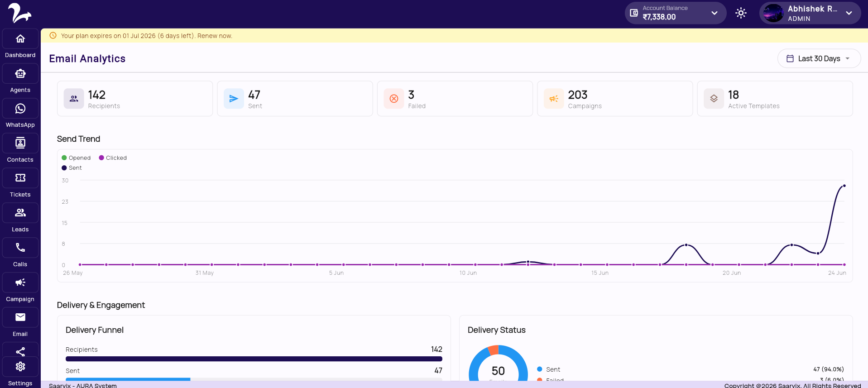Toggle the light/dark theme sun icon
Screen dimensions: 868x388
741,13
